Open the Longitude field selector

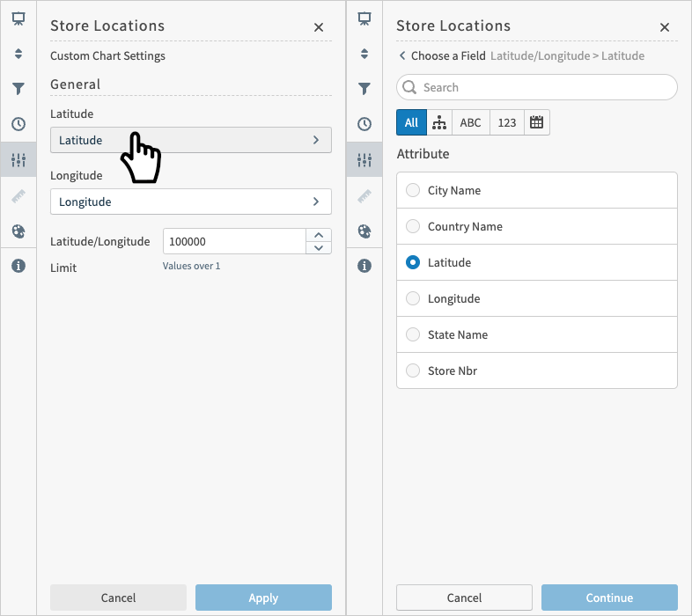pyautogui.click(x=190, y=202)
